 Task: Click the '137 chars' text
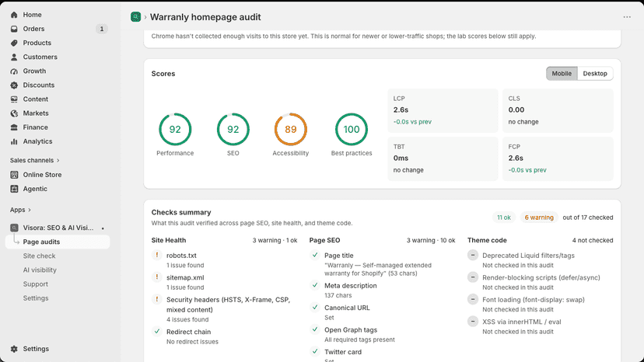(x=338, y=295)
